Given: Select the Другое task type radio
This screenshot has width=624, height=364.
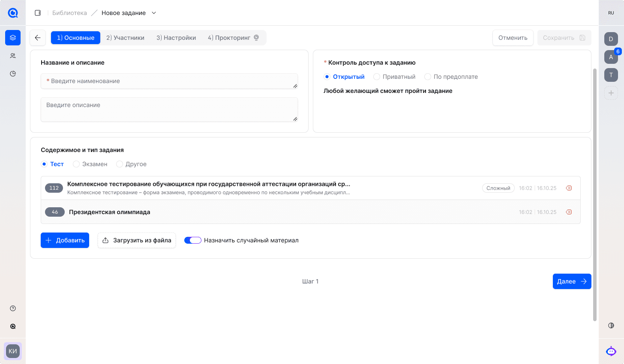Looking at the screenshot, I should point(120,164).
